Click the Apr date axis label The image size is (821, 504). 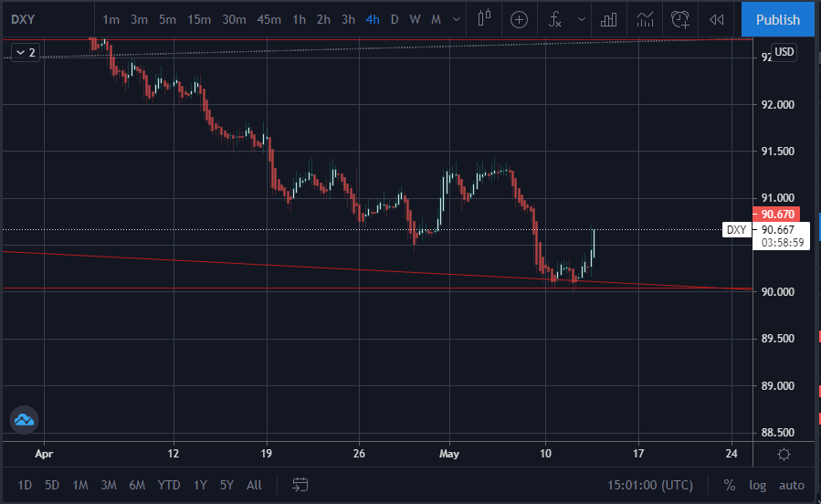(x=44, y=453)
